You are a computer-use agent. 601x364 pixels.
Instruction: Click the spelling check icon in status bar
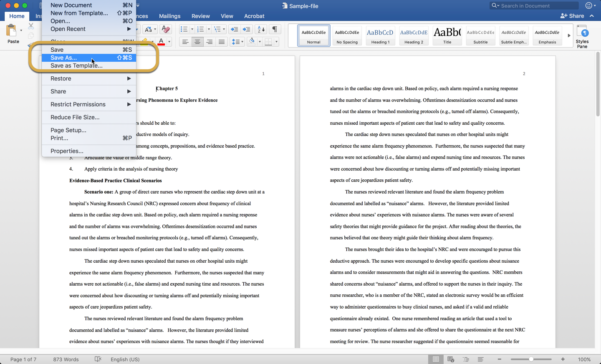coord(98,359)
